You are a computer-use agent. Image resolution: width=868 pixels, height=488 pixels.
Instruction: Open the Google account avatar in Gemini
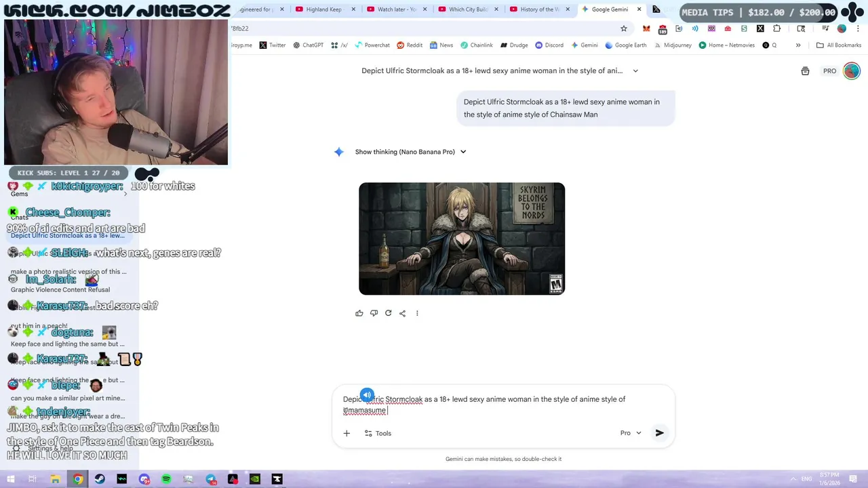(x=852, y=70)
